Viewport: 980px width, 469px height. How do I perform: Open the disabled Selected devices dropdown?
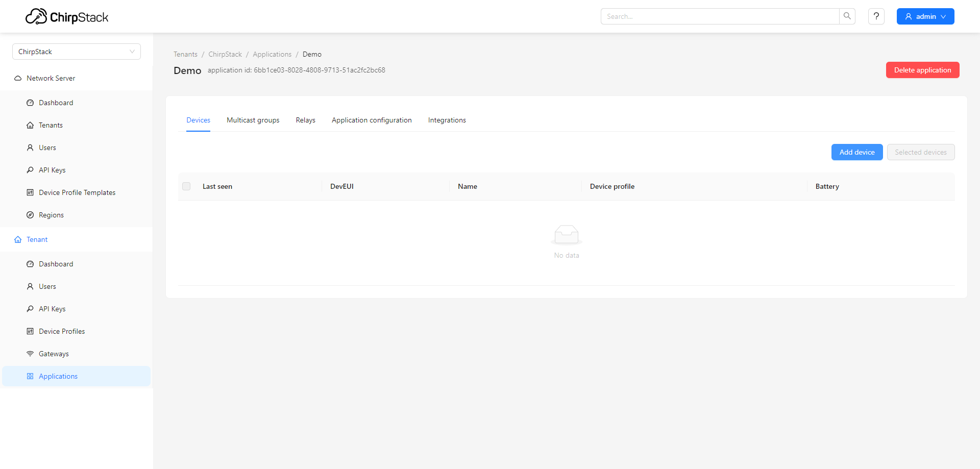point(920,152)
